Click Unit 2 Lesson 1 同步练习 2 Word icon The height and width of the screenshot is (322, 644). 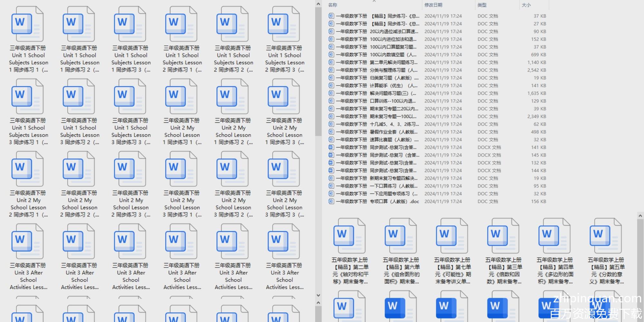232,97
